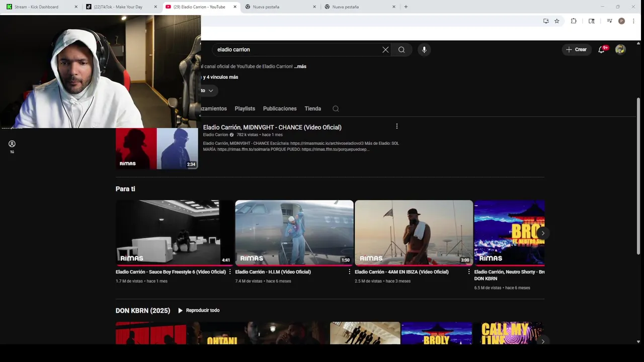Clear the YouTube search box with X

pyautogui.click(x=385, y=50)
